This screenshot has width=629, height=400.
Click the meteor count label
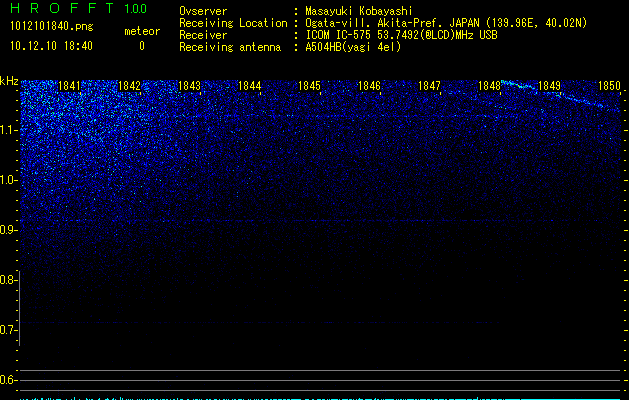pos(142,31)
